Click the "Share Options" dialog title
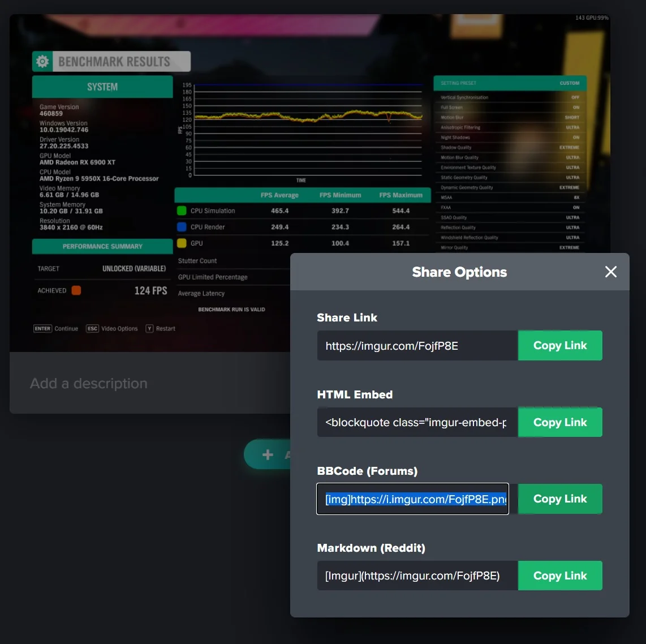The image size is (646, 644). point(459,272)
